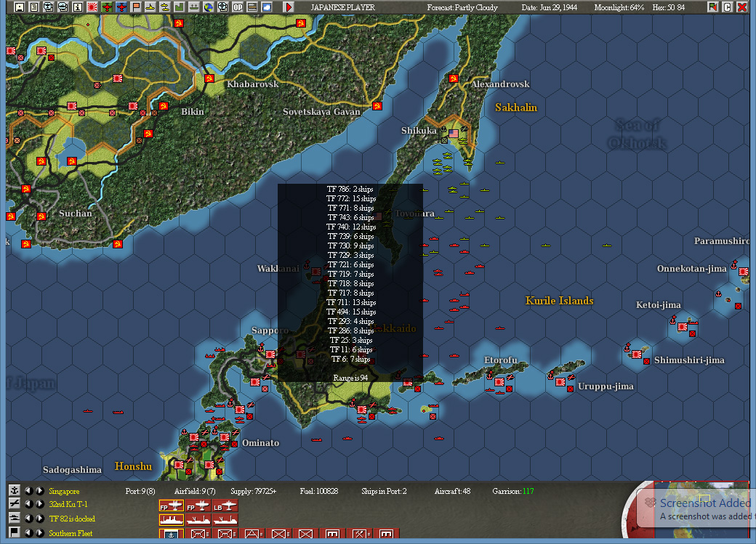Click 'TF 711: 13 ships' in popup
This screenshot has height=544, width=756.
click(351, 303)
